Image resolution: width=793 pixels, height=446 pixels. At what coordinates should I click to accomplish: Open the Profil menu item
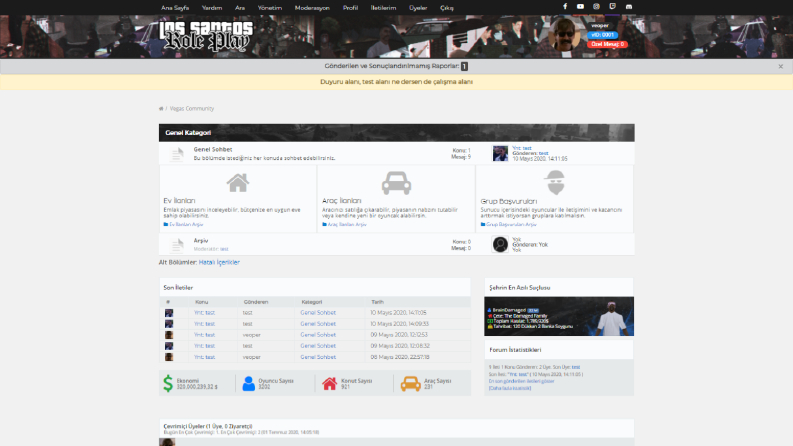(350, 8)
